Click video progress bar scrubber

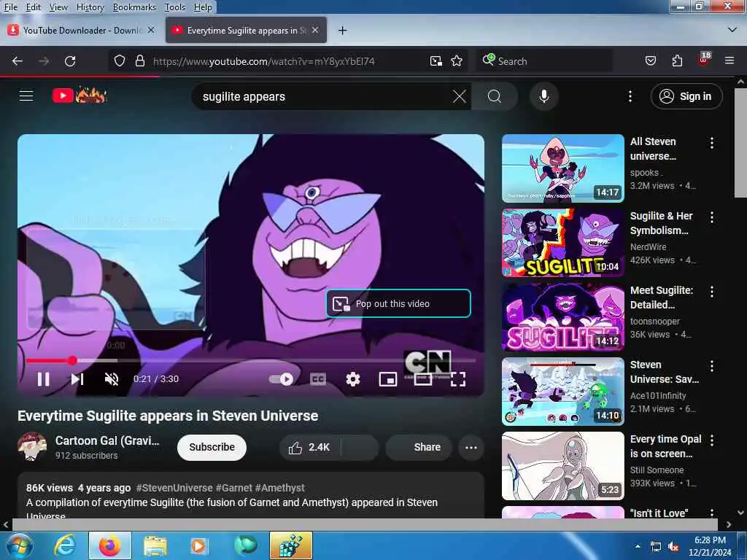(x=72, y=360)
